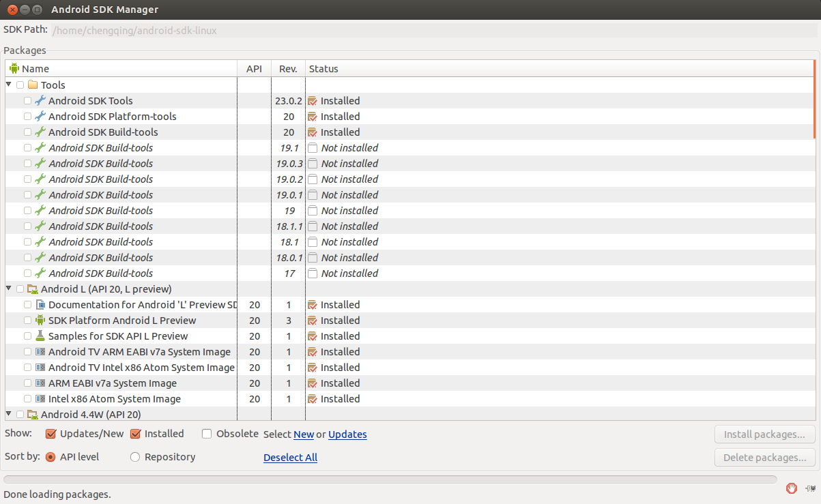Click the Samples for SDK flask icon
This screenshot has height=504, width=821.
pos(40,336)
